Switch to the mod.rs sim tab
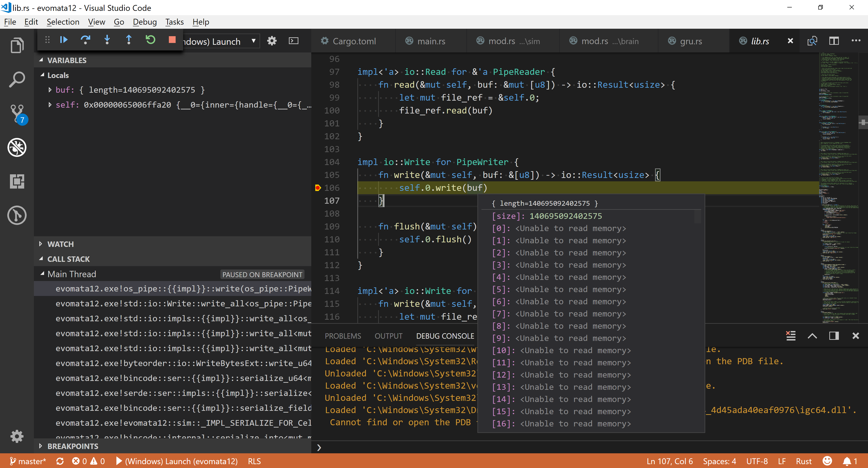The width and height of the screenshot is (868, 468). (513, 41)
